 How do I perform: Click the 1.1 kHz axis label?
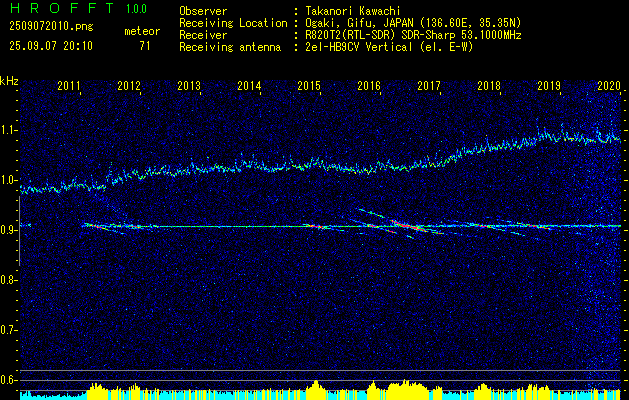8,130
